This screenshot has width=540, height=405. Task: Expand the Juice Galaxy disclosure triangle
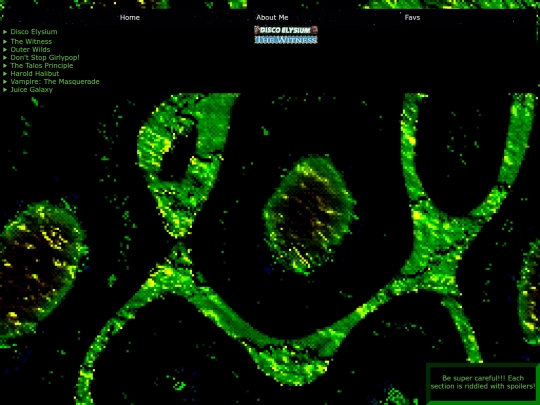tap(5, 90)
